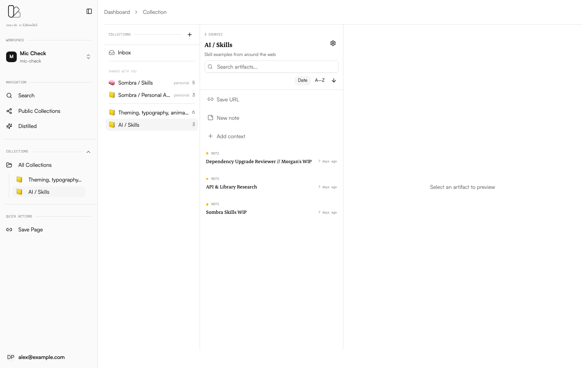Click the app logo icon
The image size is (588, 368).
[x=14, y=11]
